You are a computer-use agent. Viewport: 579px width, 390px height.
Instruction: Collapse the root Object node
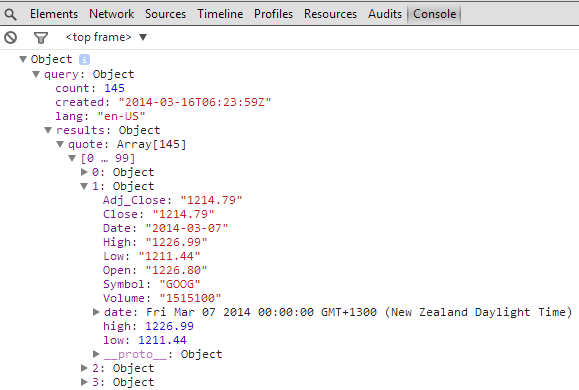[x=23, y=59]
